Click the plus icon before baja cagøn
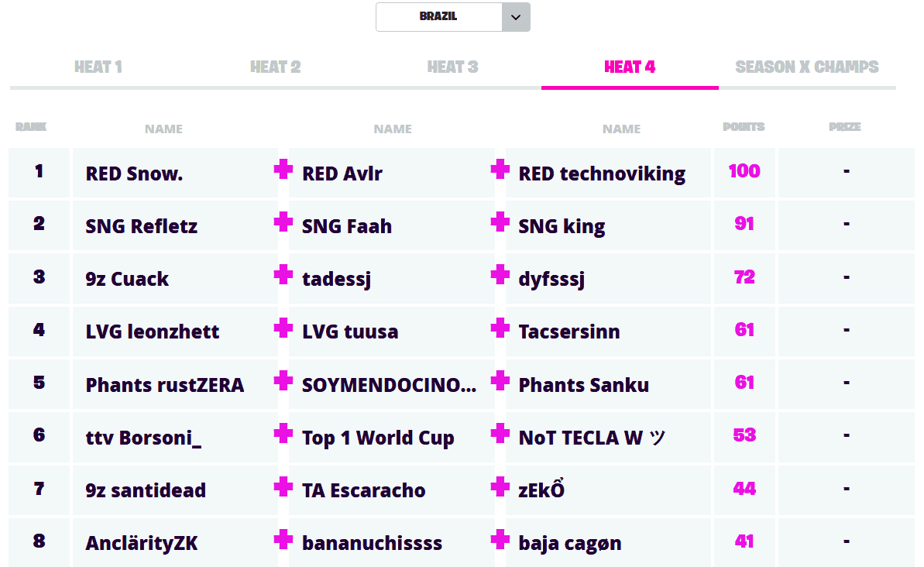The image size is (924, 567). [x=500, y=539]
